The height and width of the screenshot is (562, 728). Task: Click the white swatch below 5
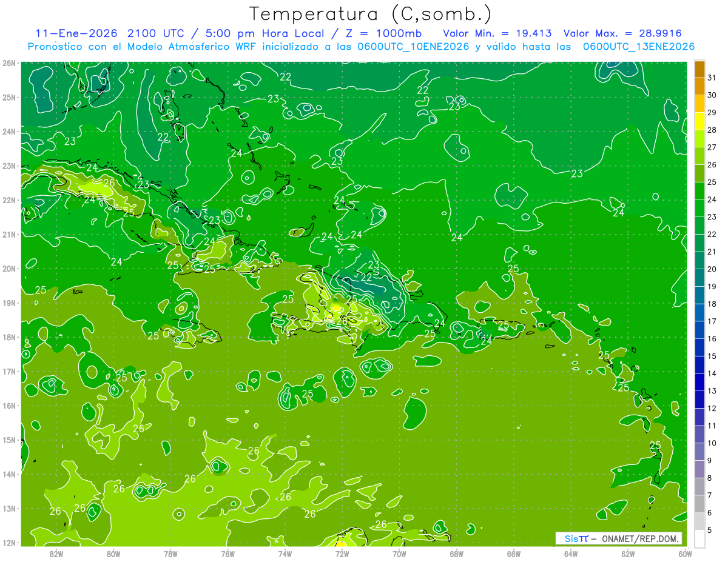(x=699, y=539)
